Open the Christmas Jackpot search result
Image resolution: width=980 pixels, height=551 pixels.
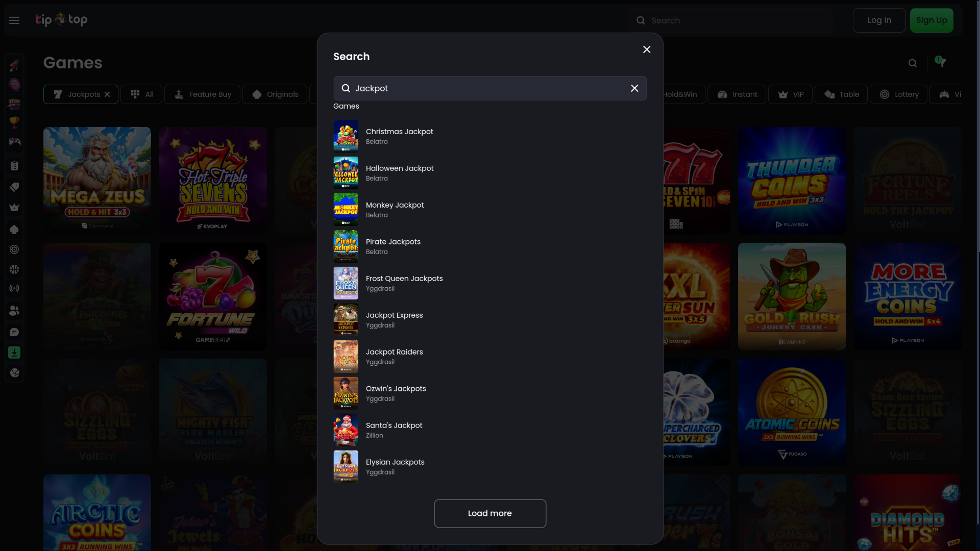490,136
